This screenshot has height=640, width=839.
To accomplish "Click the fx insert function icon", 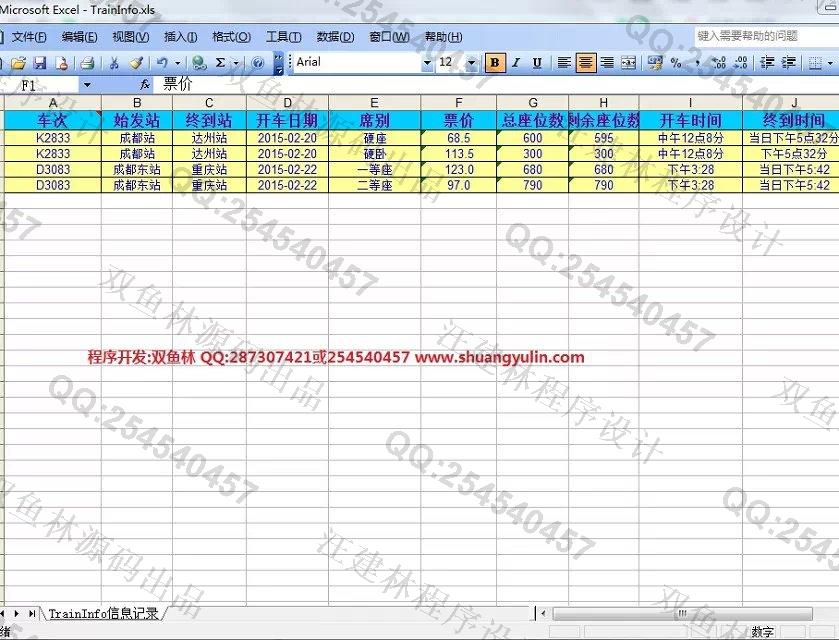I will click(x=144, y=85).
